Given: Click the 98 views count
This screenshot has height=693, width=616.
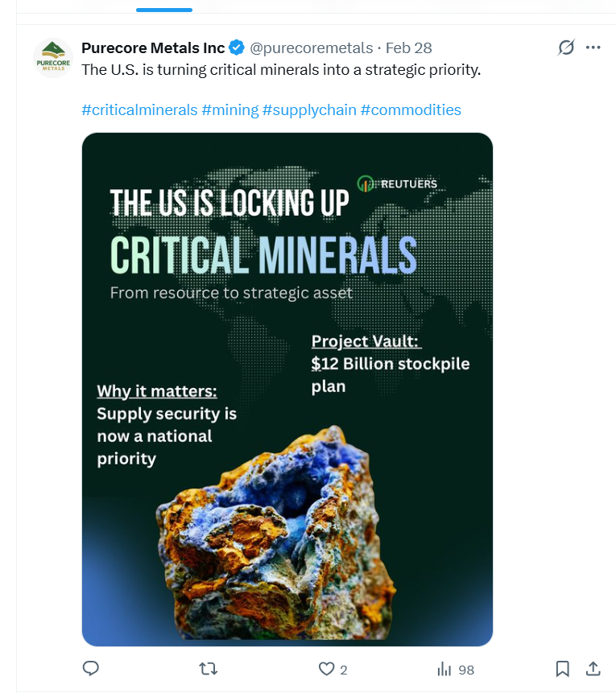Looking at the screenshot, I should [x=465, y=670].
